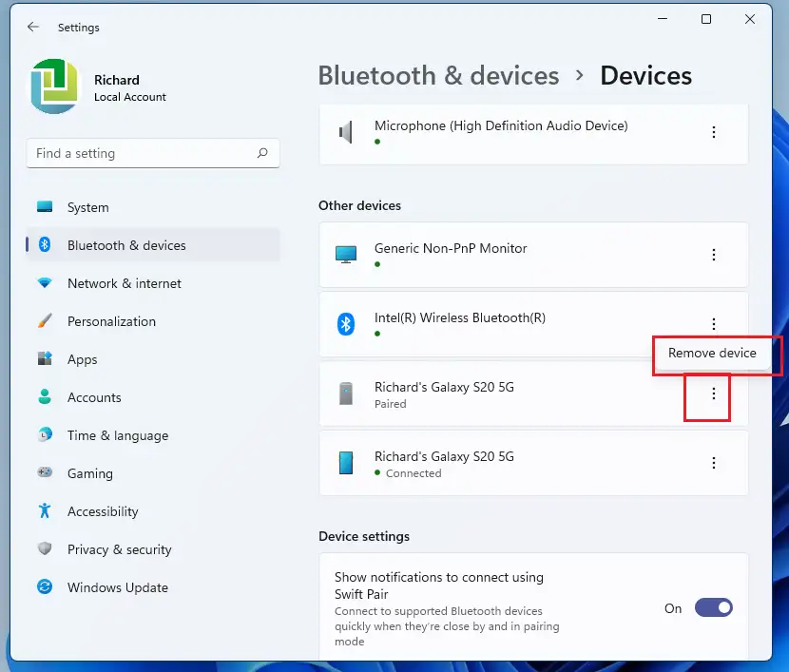This screenshot has width=789, height=672.
Task: Click Richard's profile avatar picture
Action: 54,86
